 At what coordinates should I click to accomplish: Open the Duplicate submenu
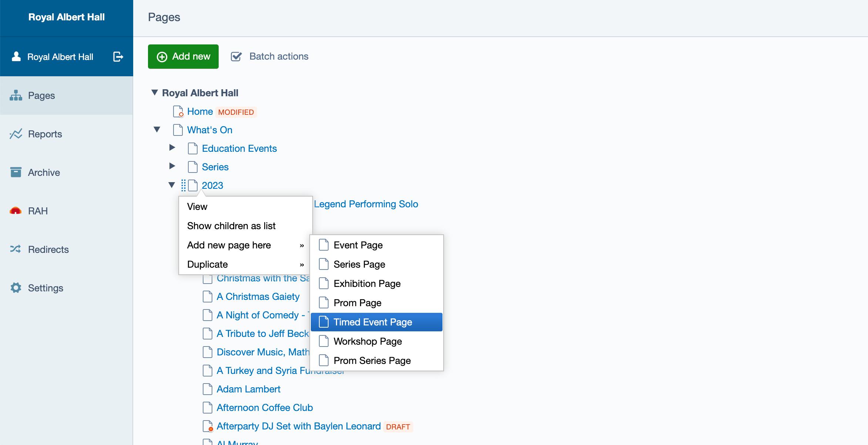tap(245, 264)
